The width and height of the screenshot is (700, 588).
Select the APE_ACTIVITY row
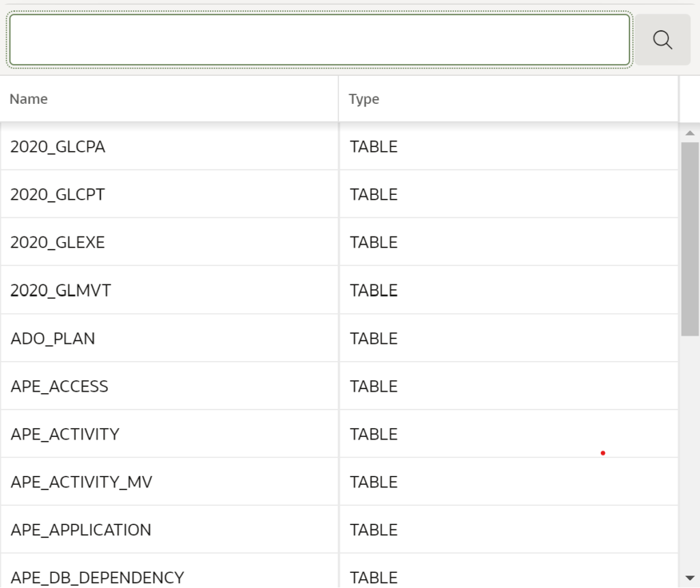[x=339, y=434]
